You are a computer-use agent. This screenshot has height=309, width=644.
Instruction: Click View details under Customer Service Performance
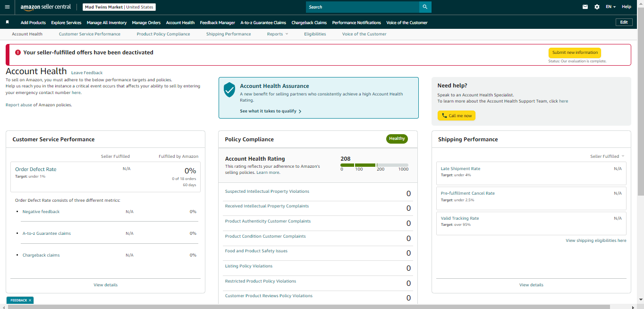click(106, 285)
